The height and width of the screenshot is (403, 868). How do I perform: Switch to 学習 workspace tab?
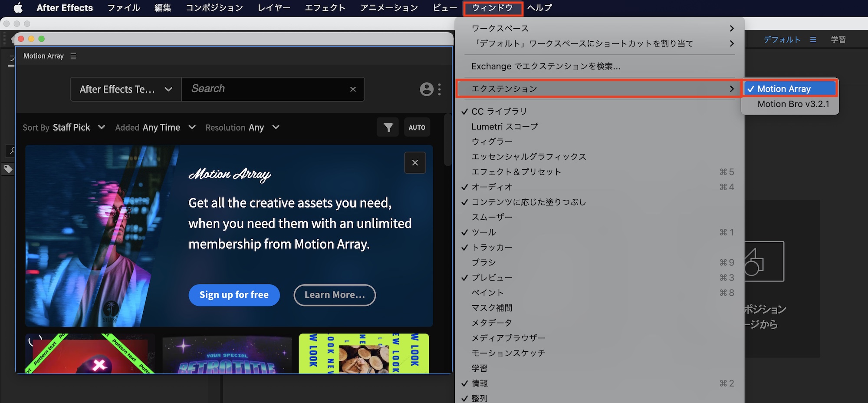pos(838,40)
